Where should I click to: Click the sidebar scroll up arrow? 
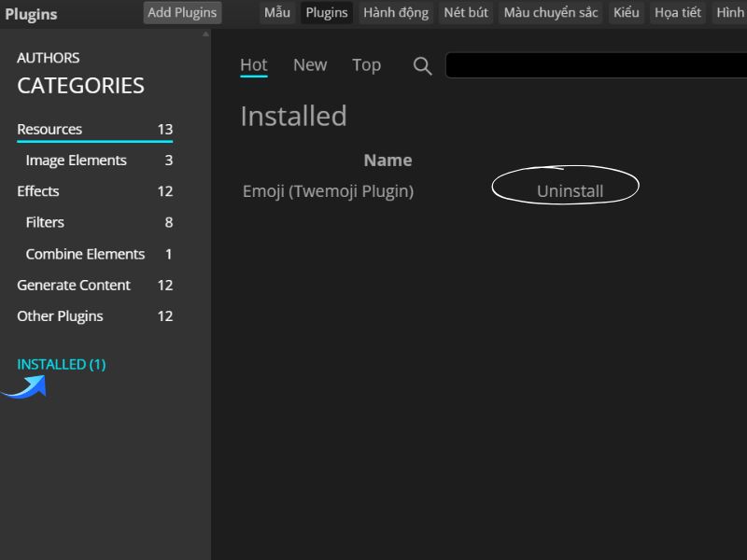tap(205, 34)
